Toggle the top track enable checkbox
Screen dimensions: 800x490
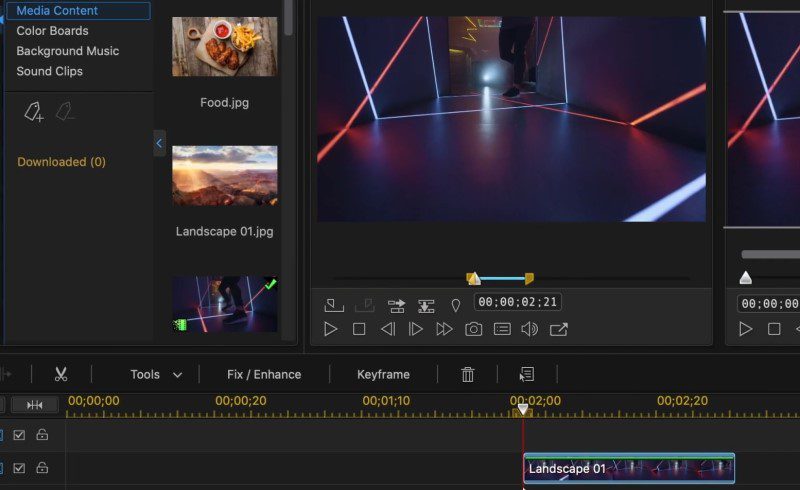tap(19, 435)
